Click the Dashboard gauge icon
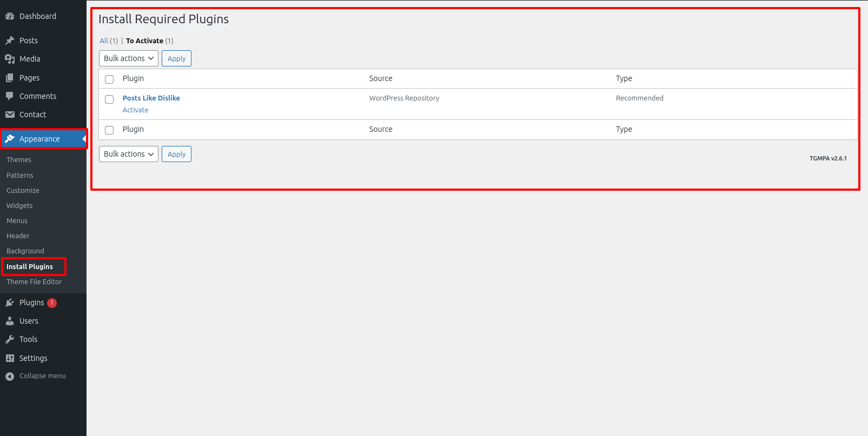The image size is (868, 436). tap(10, 16)
